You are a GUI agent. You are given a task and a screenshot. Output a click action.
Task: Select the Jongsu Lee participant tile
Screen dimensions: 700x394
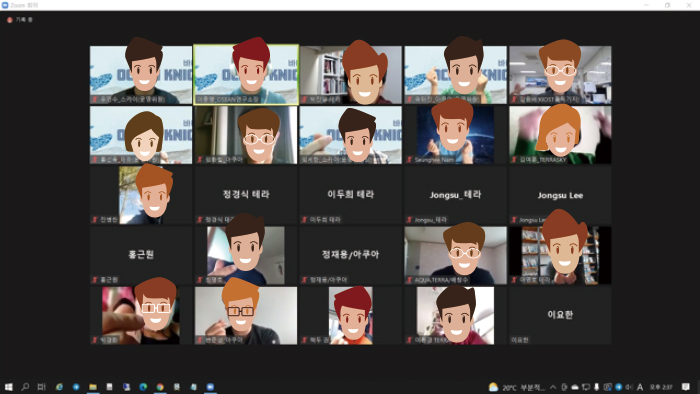pos(560,195)
